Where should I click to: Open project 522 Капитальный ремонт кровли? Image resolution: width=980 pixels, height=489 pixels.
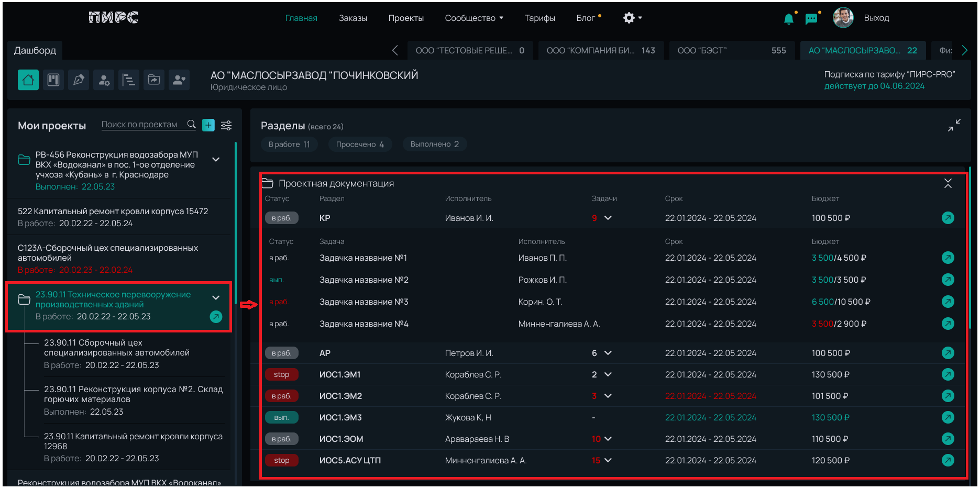(x=113, y=212)
